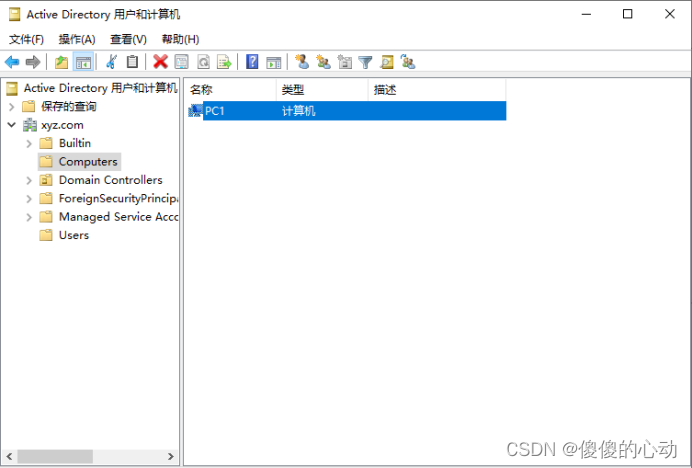Select Domain Controllers in the tree

[110, 180]
